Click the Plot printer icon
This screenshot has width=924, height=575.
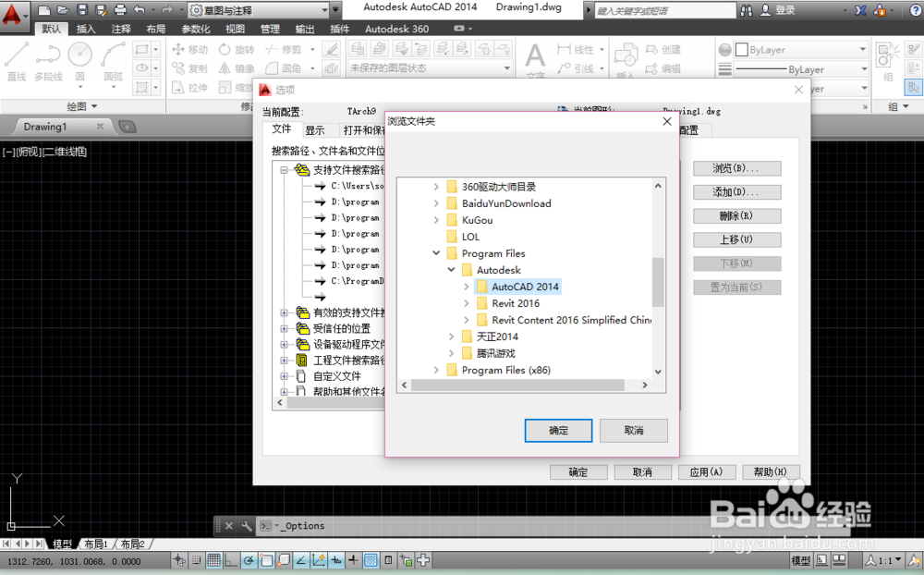(x=120, y=10)
